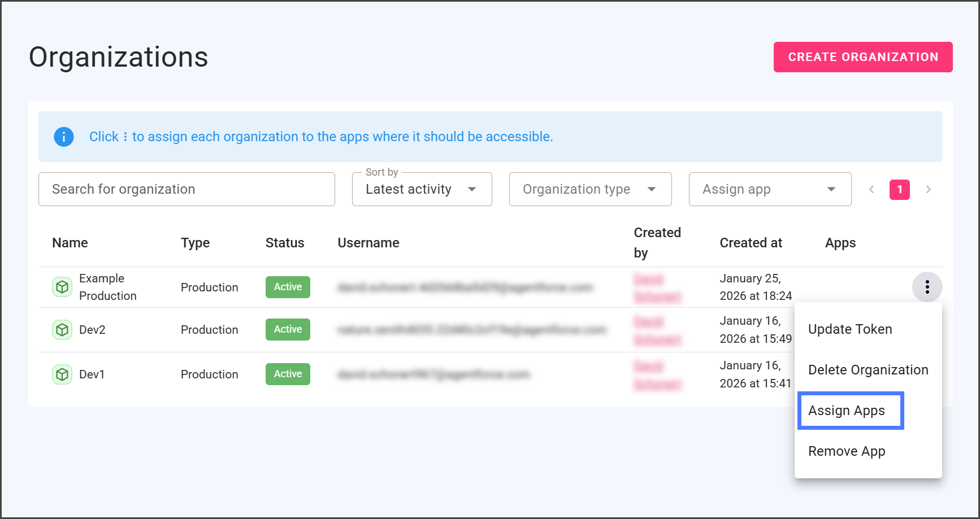The width and height of the screenshot is (980, 519).
Task: Click the Search for organization field
Action: 187,190
